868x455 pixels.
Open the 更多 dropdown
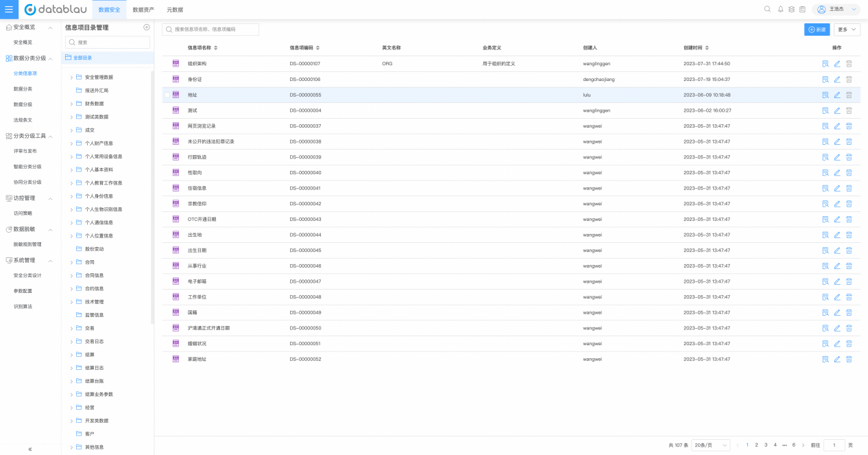tap(847, 30)
